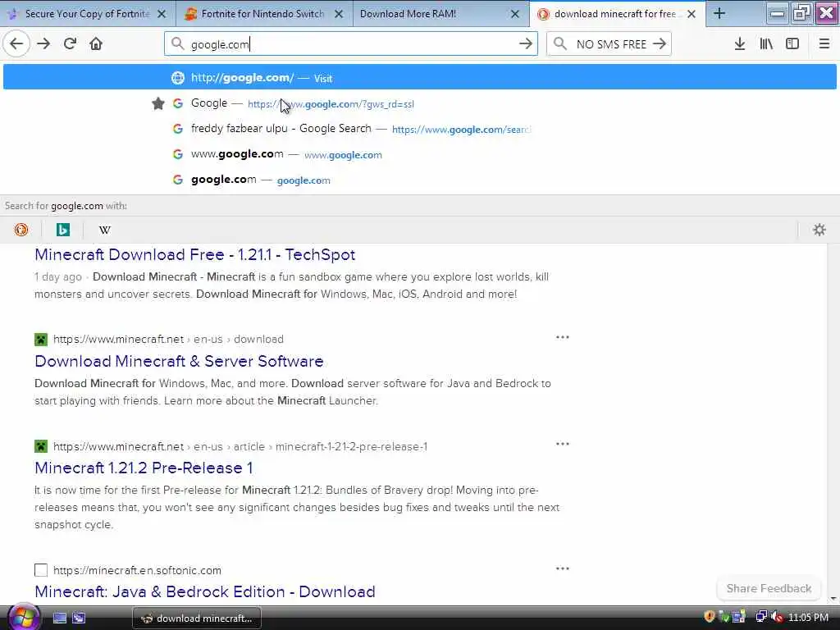Screen dimensions: 840x630
Task: Click the search go arrow beside NO SMS FREE
Action: tap(660, 44)
